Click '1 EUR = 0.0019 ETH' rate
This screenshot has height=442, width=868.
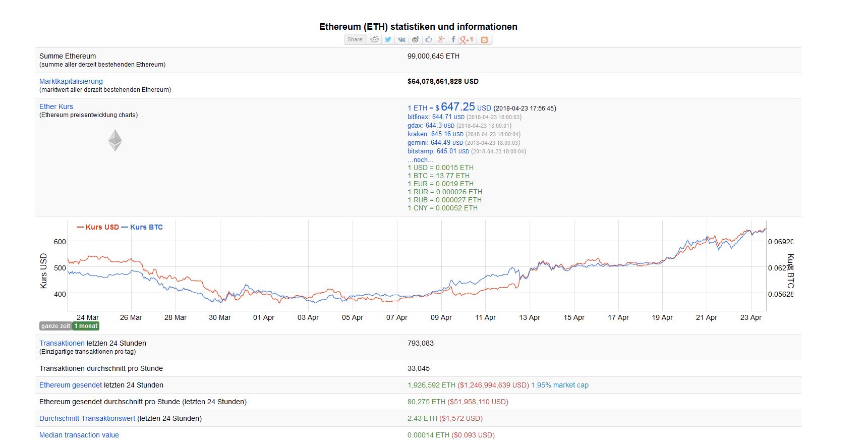click(x=440, y=184)
